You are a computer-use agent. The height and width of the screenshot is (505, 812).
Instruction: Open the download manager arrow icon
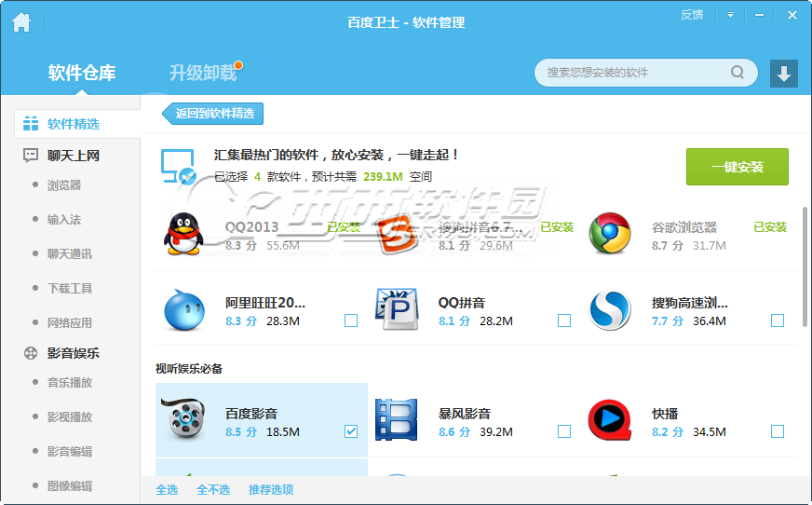(x=783, y=74)
